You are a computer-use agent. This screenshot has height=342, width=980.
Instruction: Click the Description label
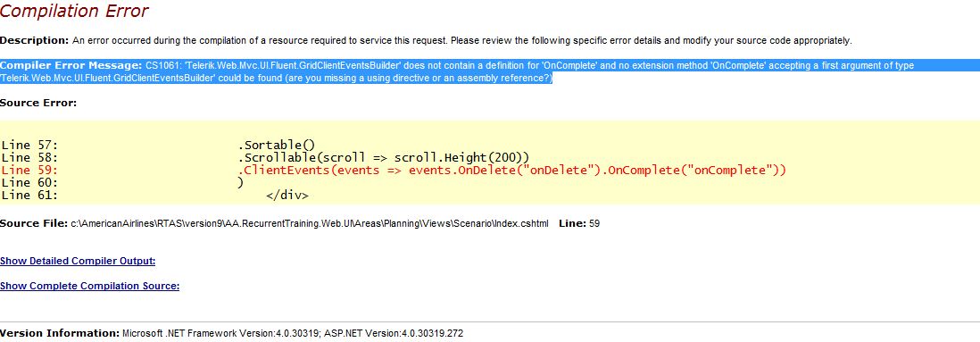point(35,41)
